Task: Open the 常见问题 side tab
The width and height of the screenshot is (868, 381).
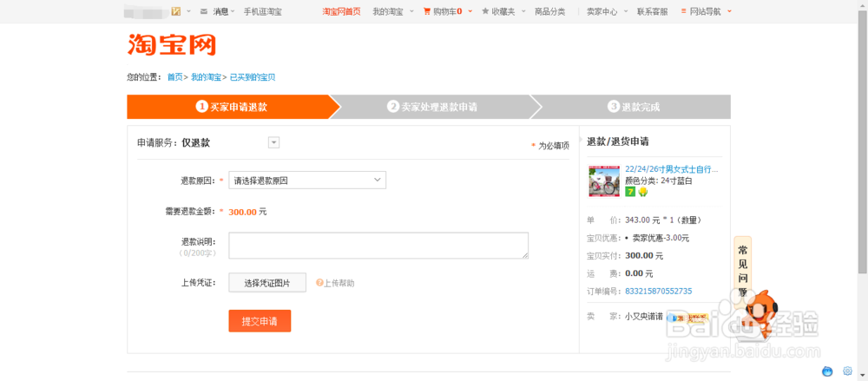Action: pyautogui.click(x=743, y=270)
